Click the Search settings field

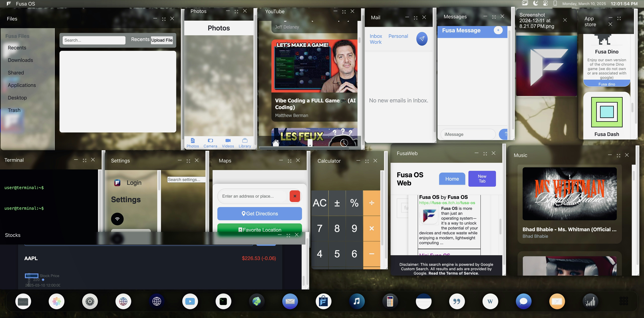[x=187, y=180]
